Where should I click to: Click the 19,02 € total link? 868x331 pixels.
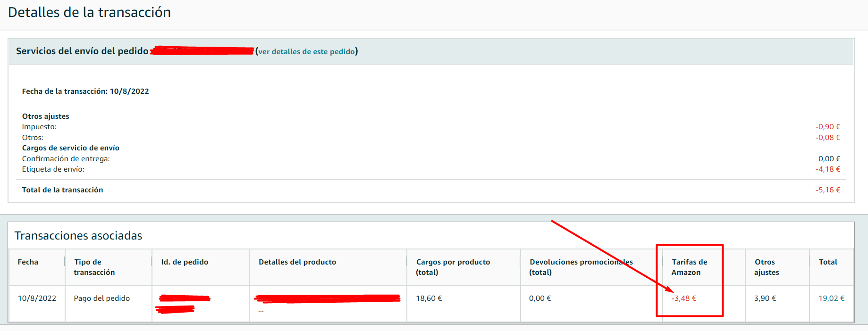click(x=831, y=298)
